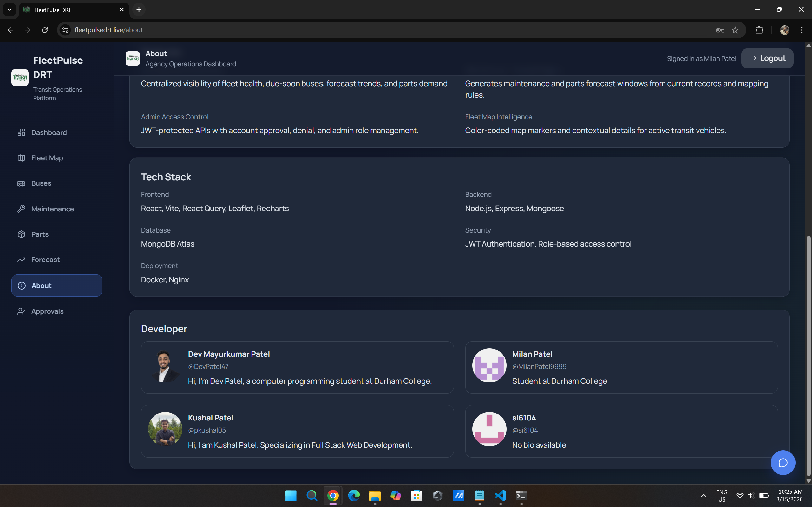Click Kushal Patel's profile avatar
The width and height of the screenshot is (812, 507).
[x=165, y=428]
